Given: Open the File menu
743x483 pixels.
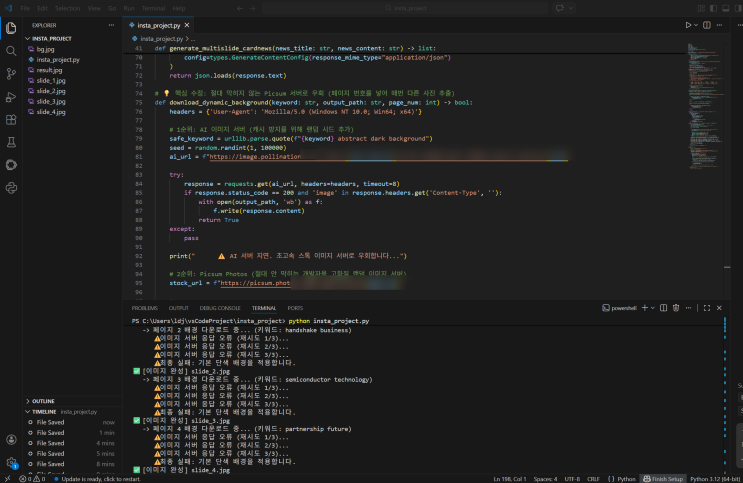Looking at the screenshot, I should [25, 8].
